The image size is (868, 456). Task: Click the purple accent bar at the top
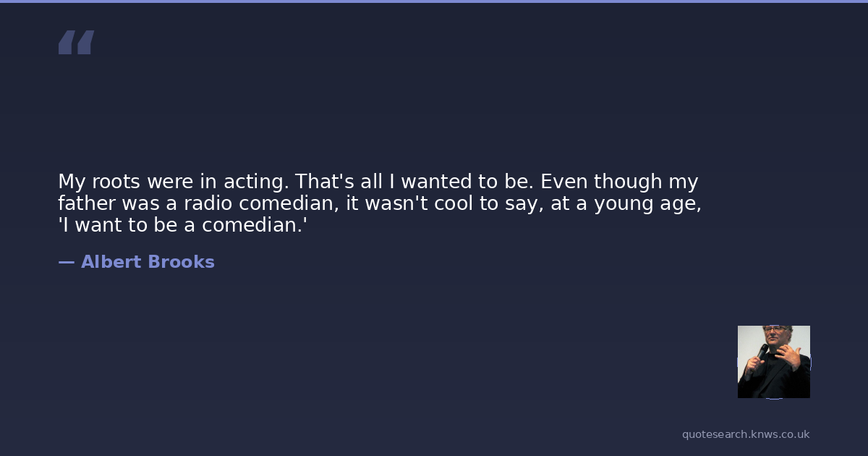point(434,1)
